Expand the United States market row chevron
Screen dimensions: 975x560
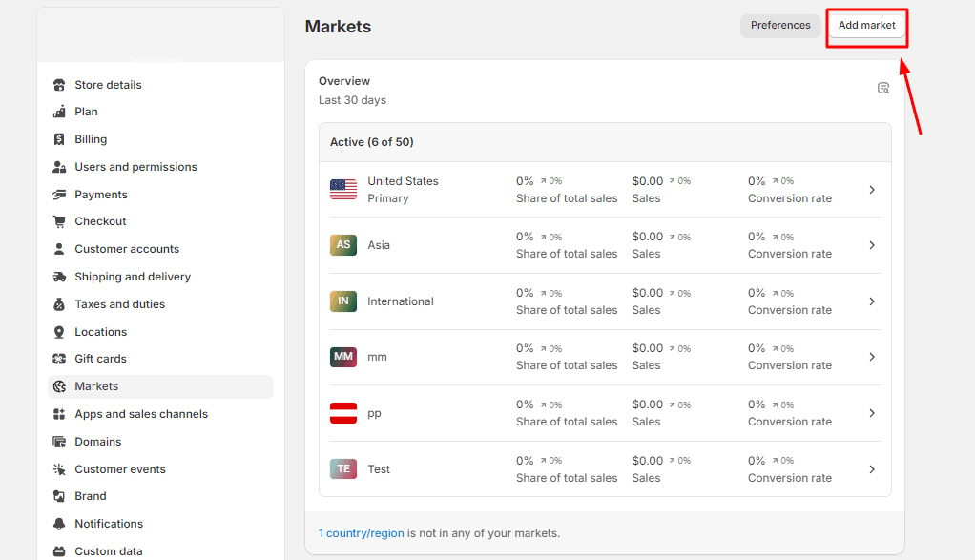point(872,190)
